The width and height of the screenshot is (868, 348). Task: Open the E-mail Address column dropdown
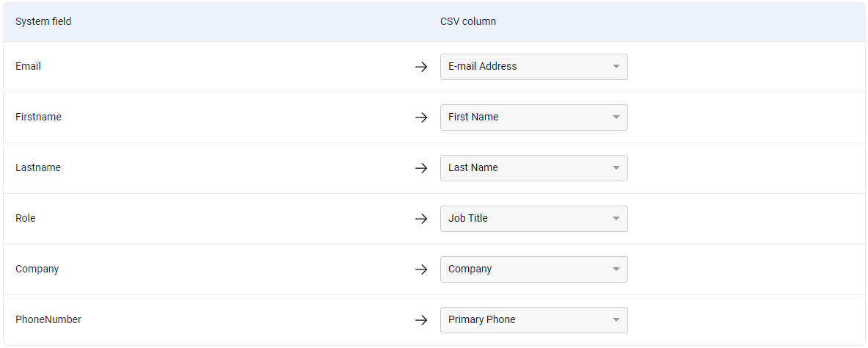click(x=533, y=67)
